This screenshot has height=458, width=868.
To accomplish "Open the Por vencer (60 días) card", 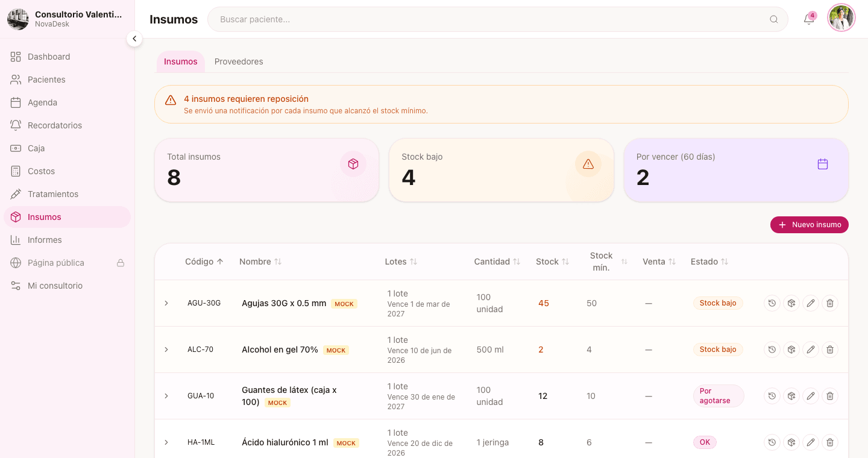I will (x=736, y=170).
